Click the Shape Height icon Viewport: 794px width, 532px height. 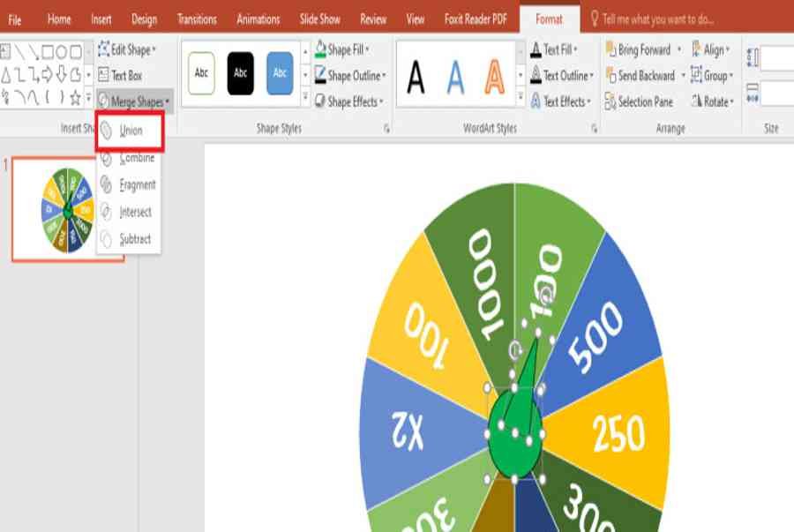752,57
